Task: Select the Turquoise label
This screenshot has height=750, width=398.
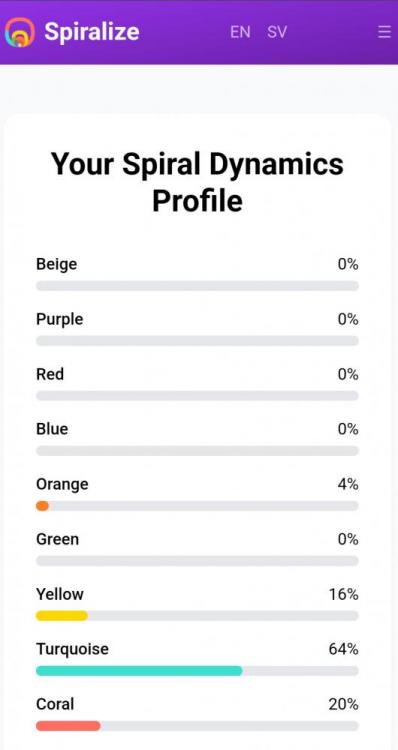Action: tap(72, 649)
